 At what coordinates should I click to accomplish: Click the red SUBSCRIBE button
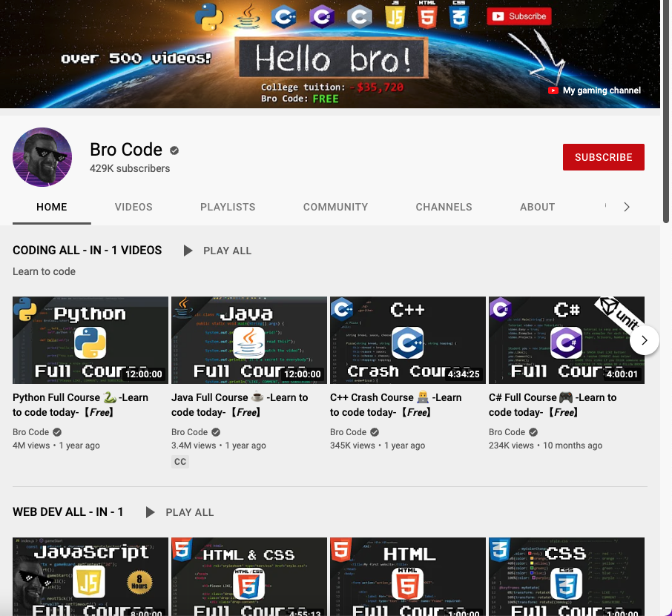pos(604,157)
